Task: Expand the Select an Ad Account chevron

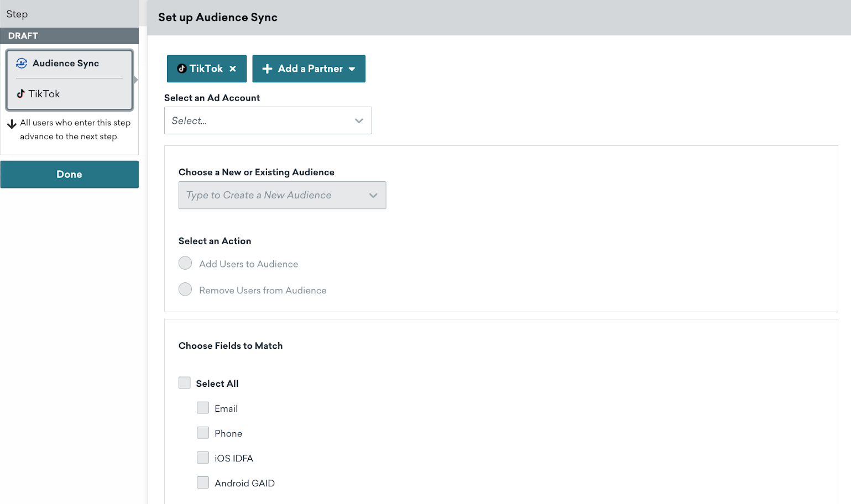Action: coord(359,120)
